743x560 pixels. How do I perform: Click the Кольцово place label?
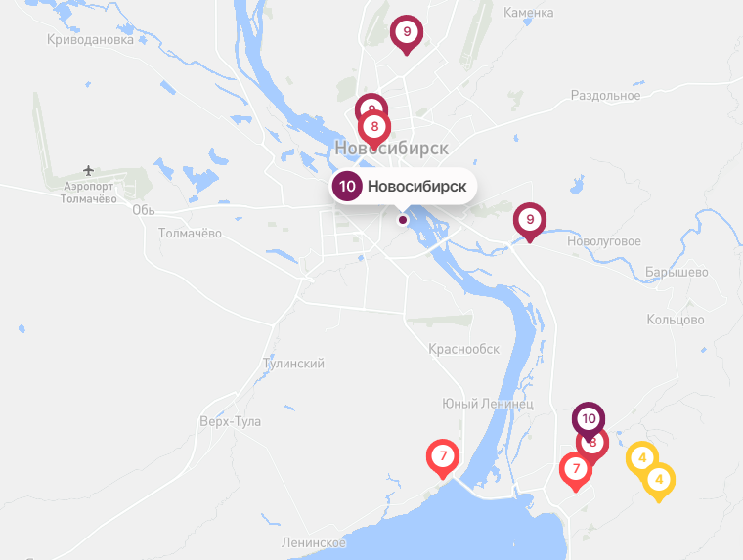[676, 320]
